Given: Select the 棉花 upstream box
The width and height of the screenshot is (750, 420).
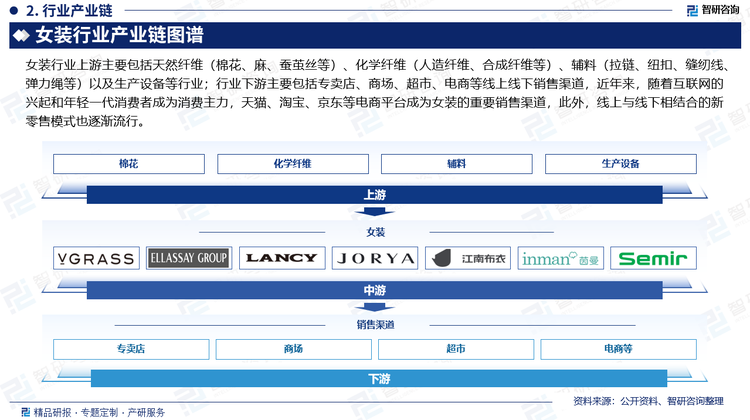Looking at the screenshot, I should point(129,164).
